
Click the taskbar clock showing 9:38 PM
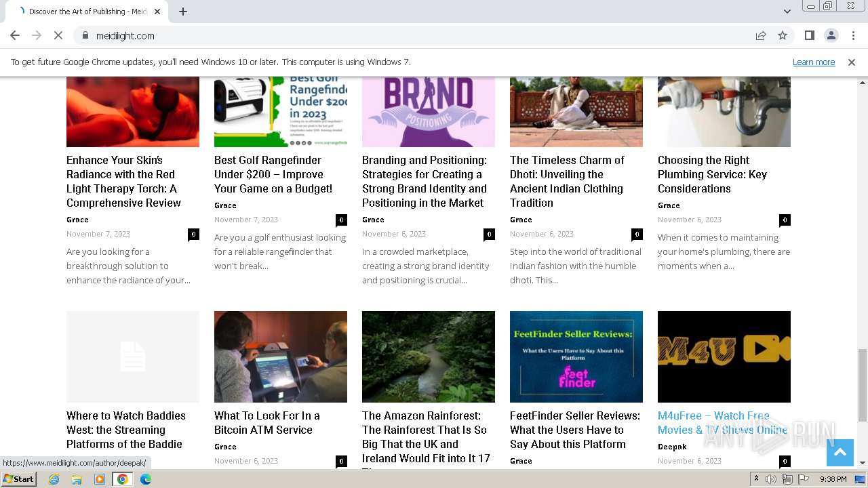pos(833,479)
